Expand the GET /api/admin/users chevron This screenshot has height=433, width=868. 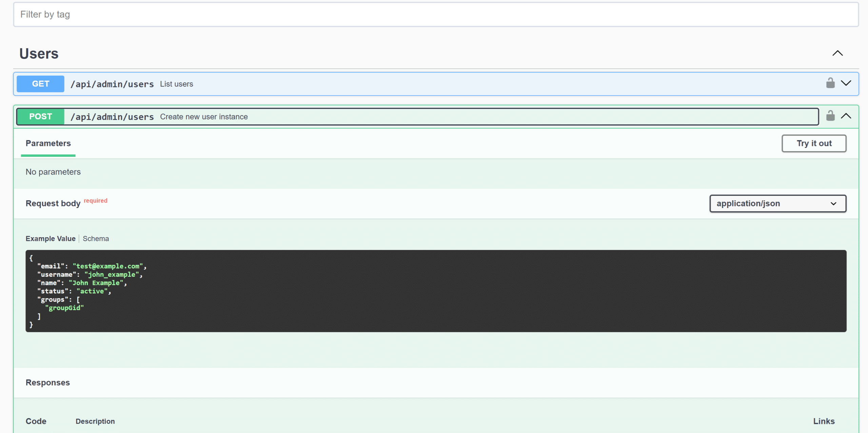tap(846, 83)
